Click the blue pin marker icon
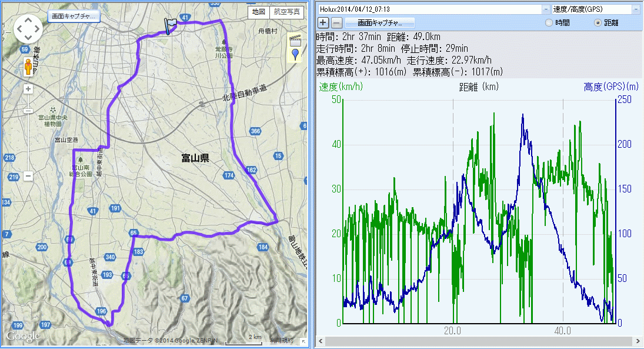Viewport: 644px width, 349px height. (295, 55)
